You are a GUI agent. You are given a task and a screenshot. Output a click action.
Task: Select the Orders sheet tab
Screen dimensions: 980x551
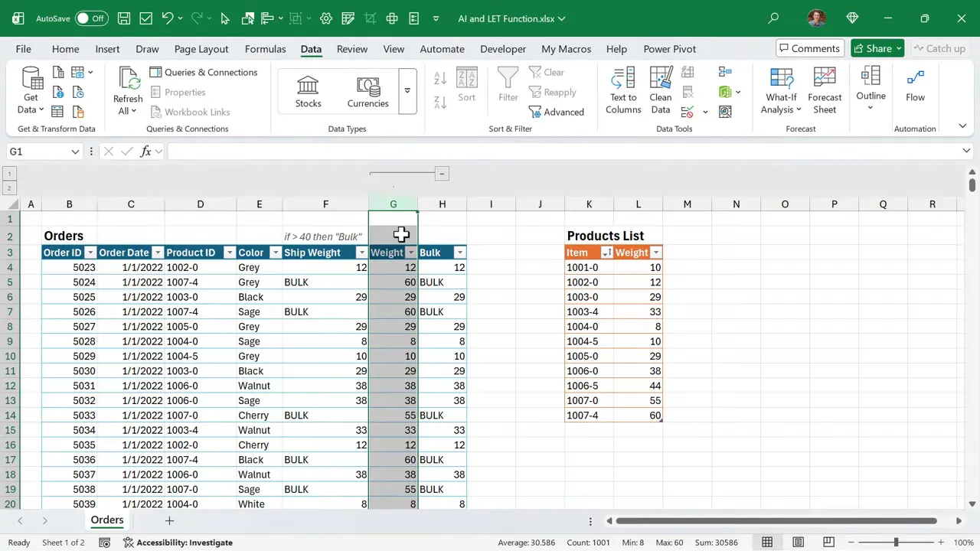tap(106, 520)
